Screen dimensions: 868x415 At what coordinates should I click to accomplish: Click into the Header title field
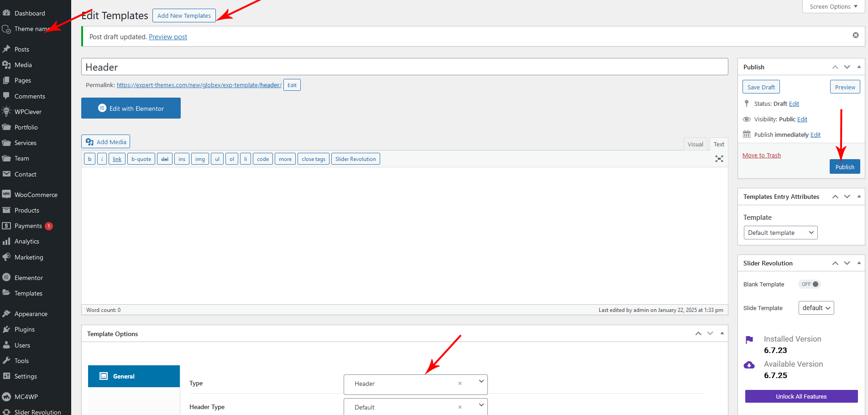(404, 67)
